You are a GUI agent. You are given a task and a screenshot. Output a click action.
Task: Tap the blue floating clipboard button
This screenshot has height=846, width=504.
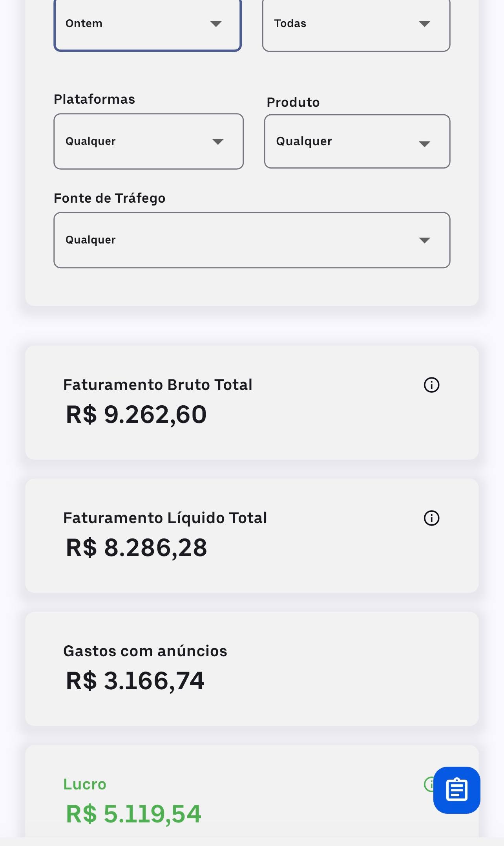[457, 790]
